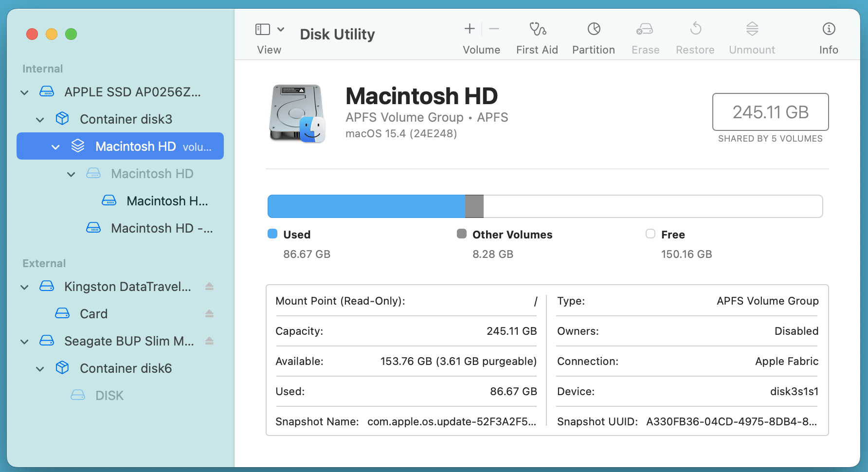Viewport: 868px width, 472px height.
Task: Toggle the sidebar view button
Action: click(x=263, y=30)
